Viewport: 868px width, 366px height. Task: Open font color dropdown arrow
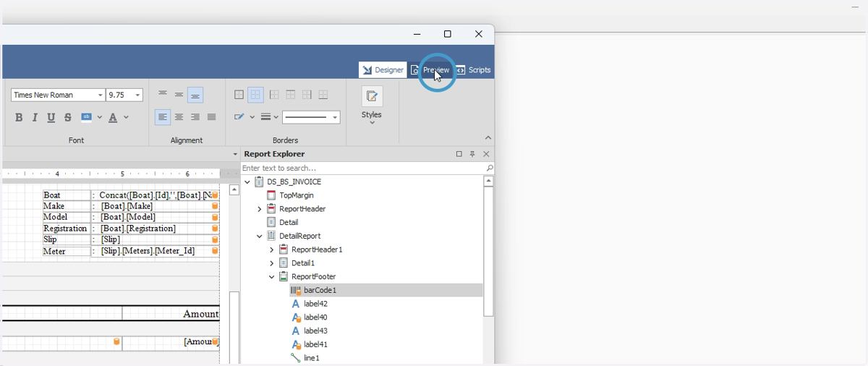click(x=126, y=117)
